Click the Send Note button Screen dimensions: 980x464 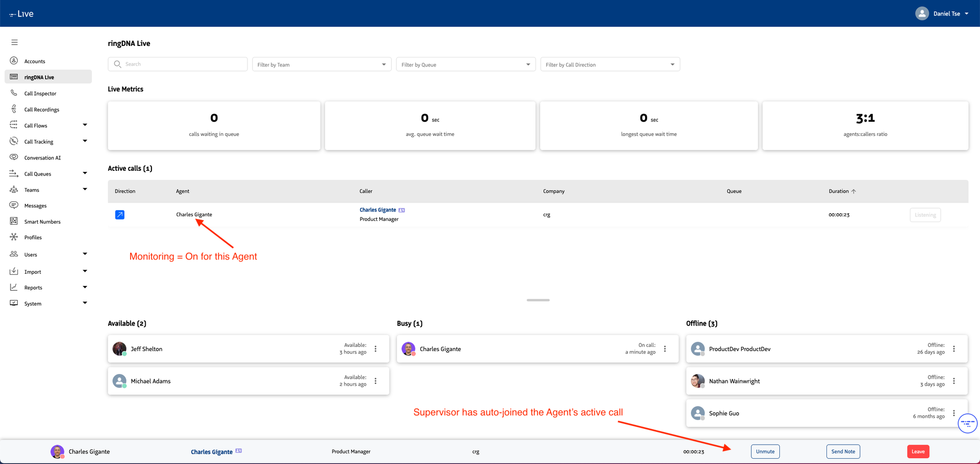(x=843, y=451)
